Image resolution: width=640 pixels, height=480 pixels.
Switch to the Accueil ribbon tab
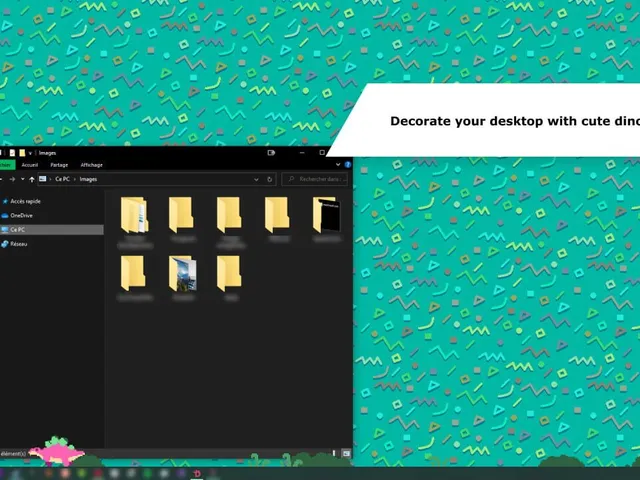[30, 165]
